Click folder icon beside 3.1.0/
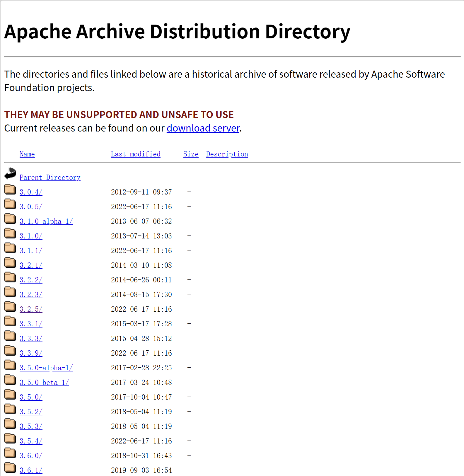The width and height of the screenshot is (464, 476). [x=10, y=233]
